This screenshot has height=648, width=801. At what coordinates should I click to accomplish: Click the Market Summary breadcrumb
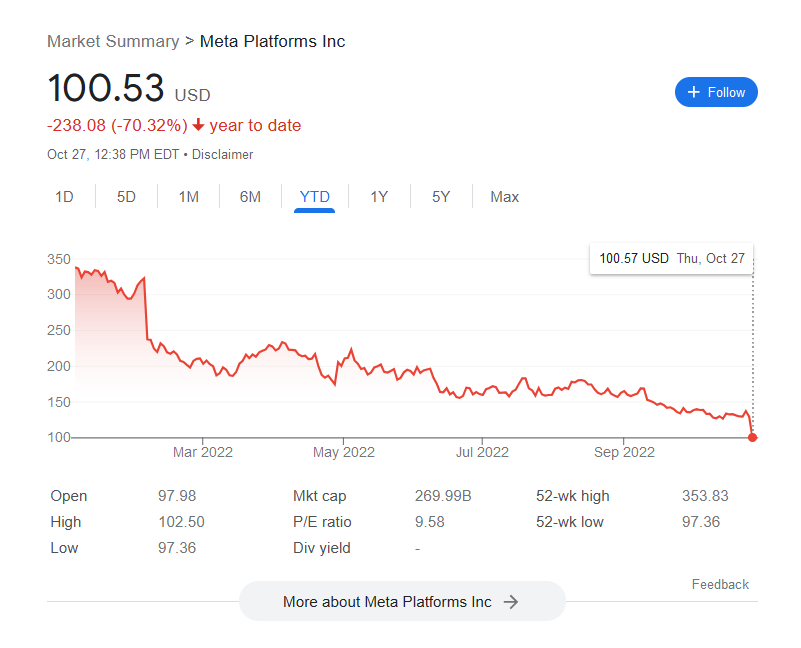tap(113, 41)
